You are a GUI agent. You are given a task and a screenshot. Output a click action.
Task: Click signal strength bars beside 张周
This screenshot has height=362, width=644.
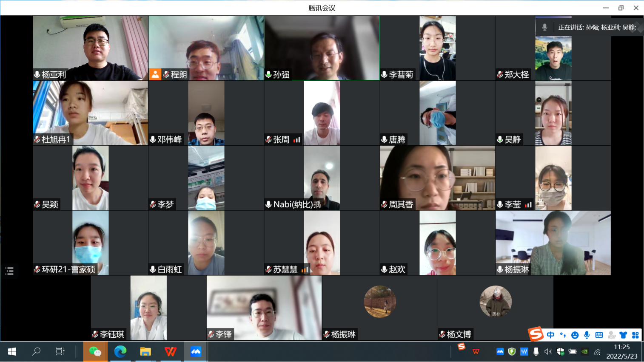tap(297, 139)
